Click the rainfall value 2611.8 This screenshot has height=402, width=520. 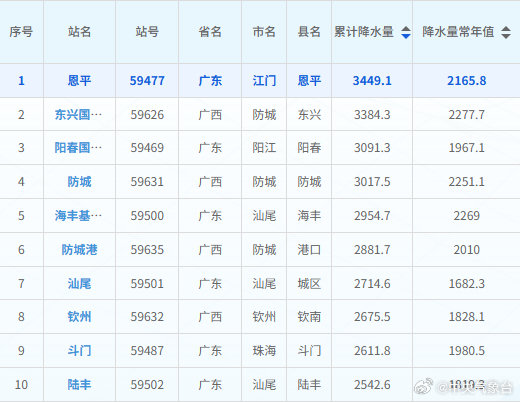pyautogui.click(x=372, y=351)
